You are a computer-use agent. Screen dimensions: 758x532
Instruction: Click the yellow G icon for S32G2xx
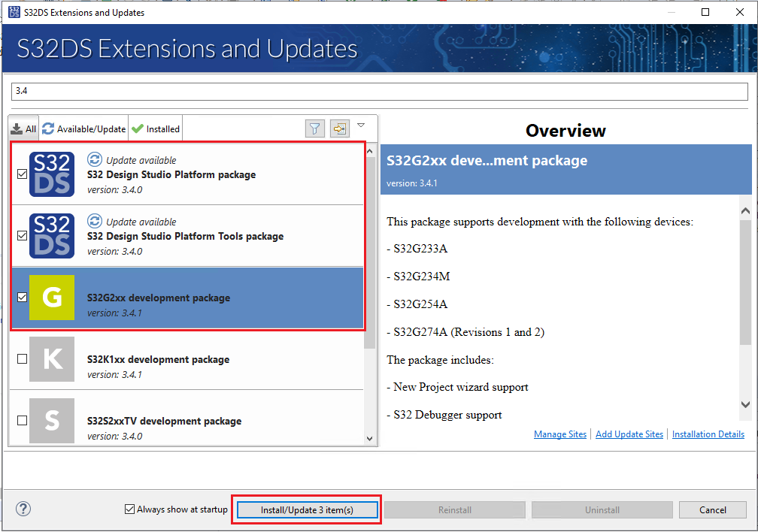click(x=52, y=297)
